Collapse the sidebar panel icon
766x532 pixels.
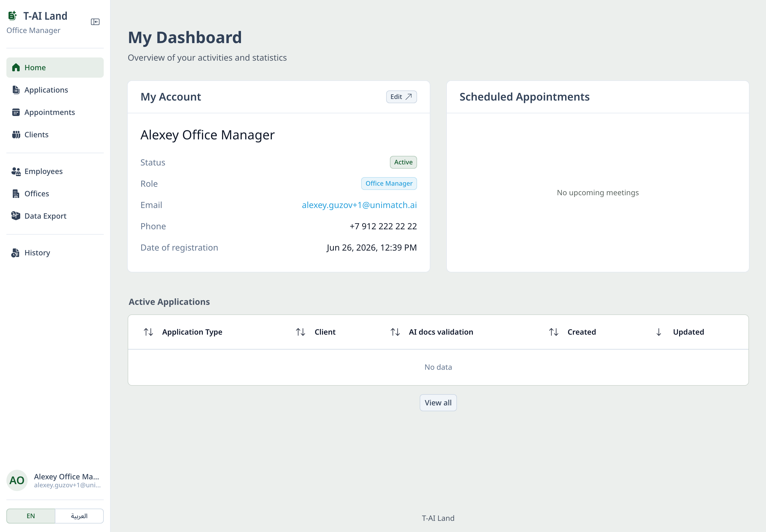click(x=95, y=22)
